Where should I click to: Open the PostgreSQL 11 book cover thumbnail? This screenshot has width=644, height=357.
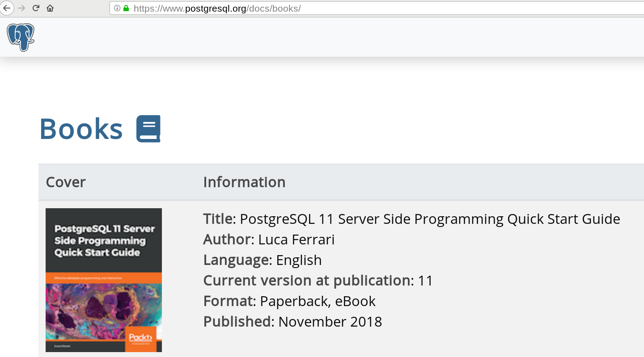(x=104, y=280)
